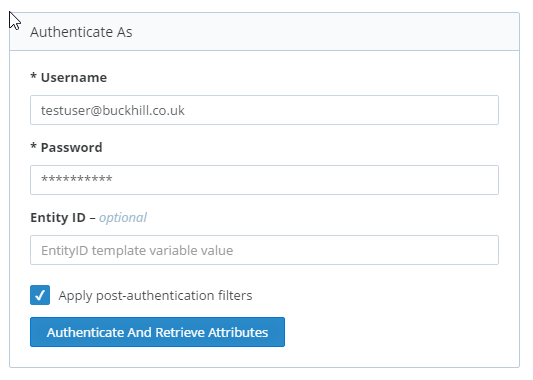
Task: Click the "* Username" label
Action: click(69, 77)
